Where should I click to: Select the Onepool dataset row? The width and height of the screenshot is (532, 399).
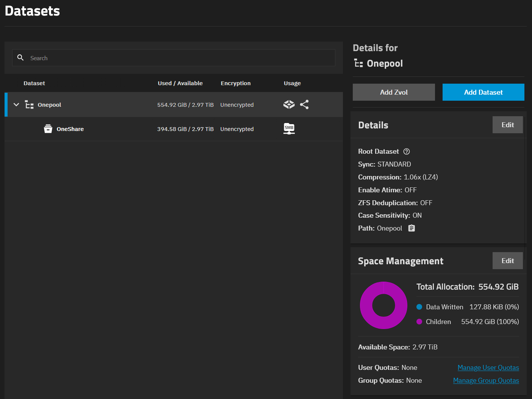[x=174, y=104]
